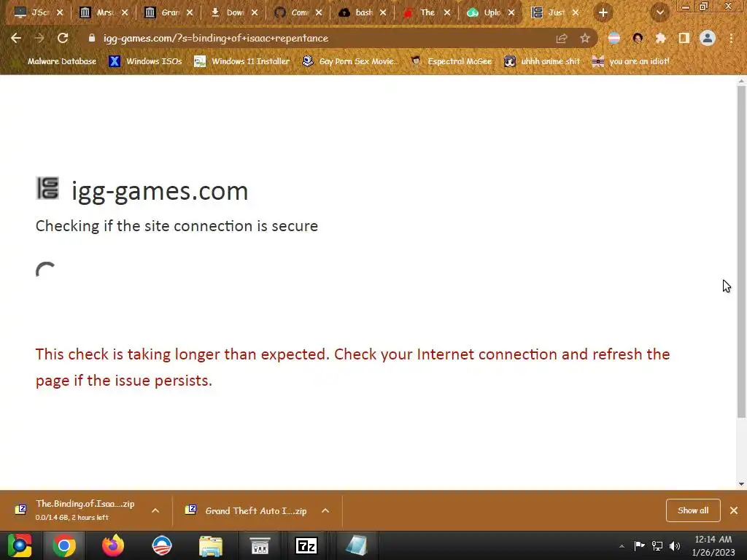Click 'Checking if the site connection is secure'
The height and width of the screenshot is (560, 747).
tap(177, 226)
